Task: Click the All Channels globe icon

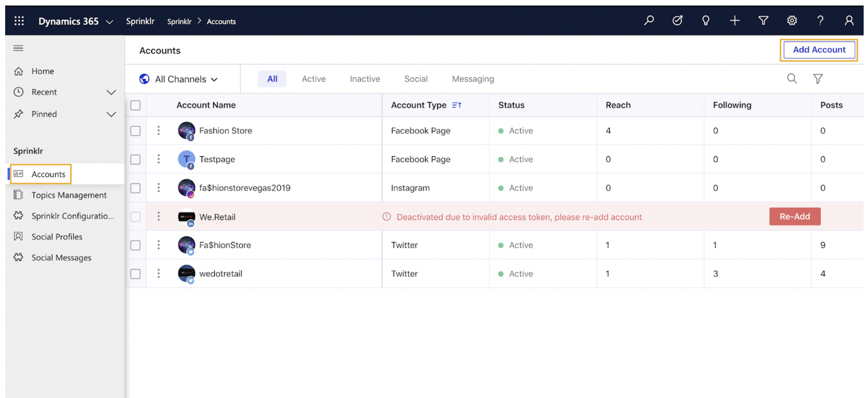Action: tap(145, 79)
